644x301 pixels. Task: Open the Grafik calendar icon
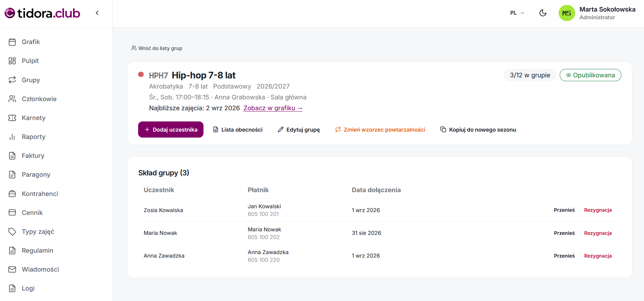[12, 42]
